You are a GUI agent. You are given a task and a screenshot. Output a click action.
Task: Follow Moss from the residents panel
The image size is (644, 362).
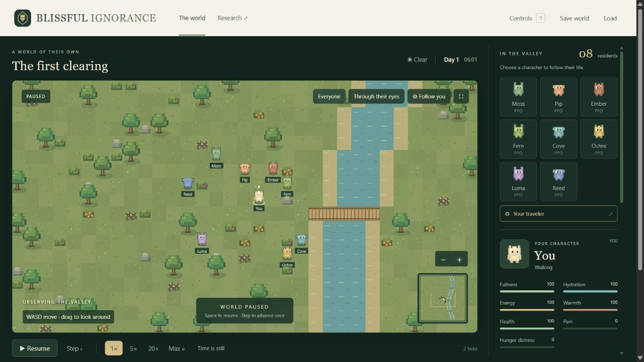[x=518, y=97]
